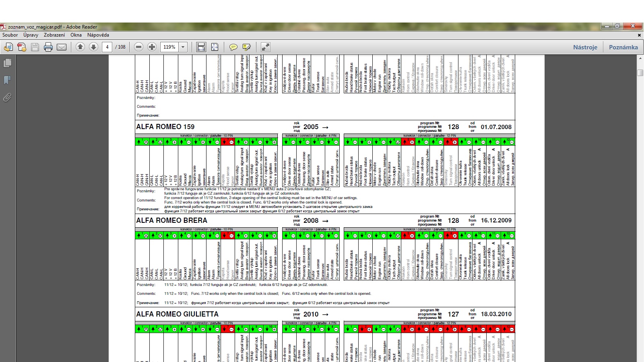Toggle fit one full page view
The width and height of the screenshot is (644, 362).
(215, 47)
